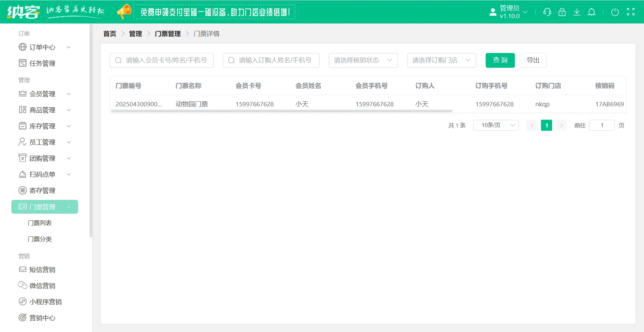The image size is (644, 332).
Task: Click verification code 17AB6969
Action: click(x=609, y=104)
